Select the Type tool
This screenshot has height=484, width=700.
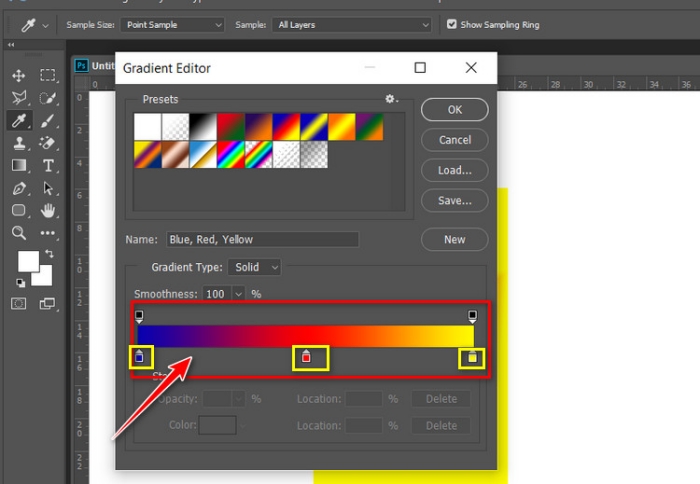point(48,166)
